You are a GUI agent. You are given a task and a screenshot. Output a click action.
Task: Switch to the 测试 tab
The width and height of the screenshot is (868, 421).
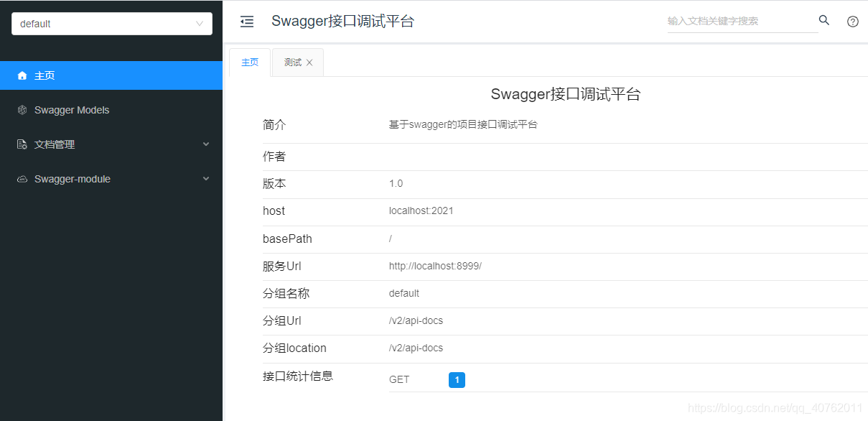click(x=293, y=62)
